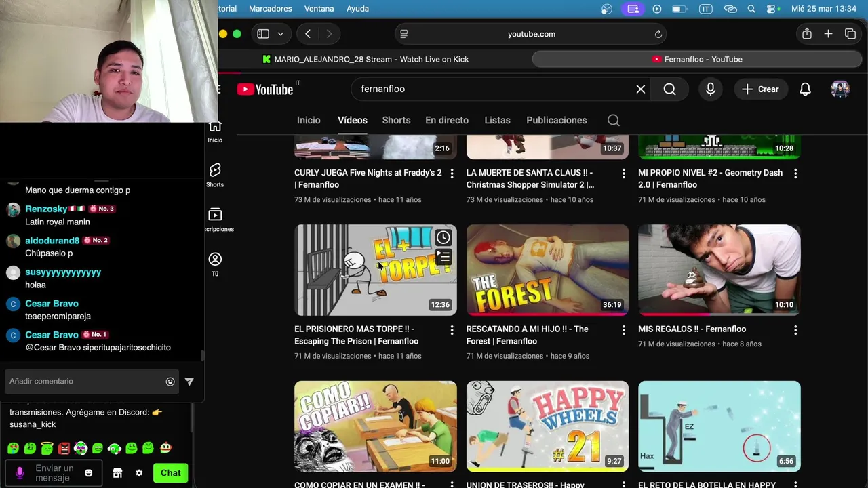Pick emoji in the Enviar un mensaje box
This screenshot has height=488, width=868.
tap(88, 473)
